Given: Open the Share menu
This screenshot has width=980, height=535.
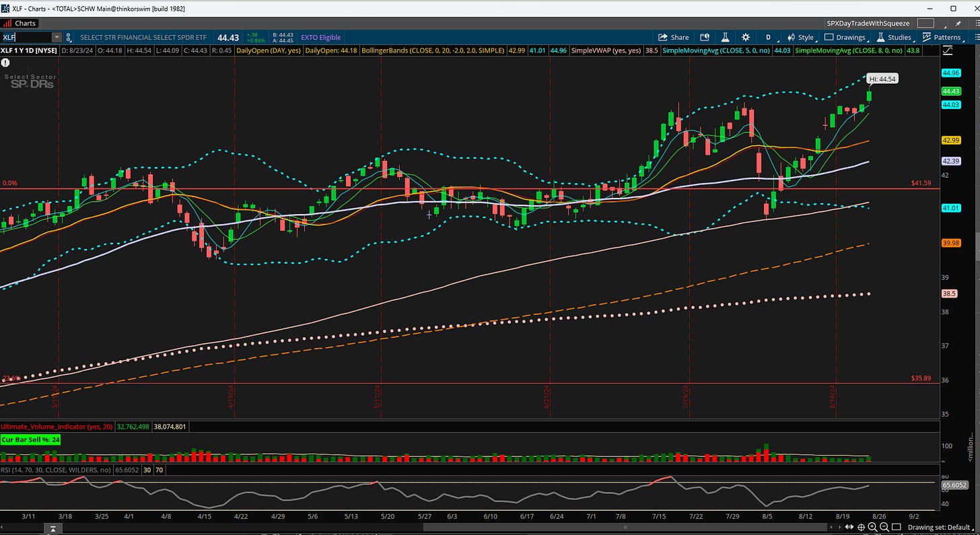Looking at the screenshot, I should pyautogui.click(x=674, y=38).
